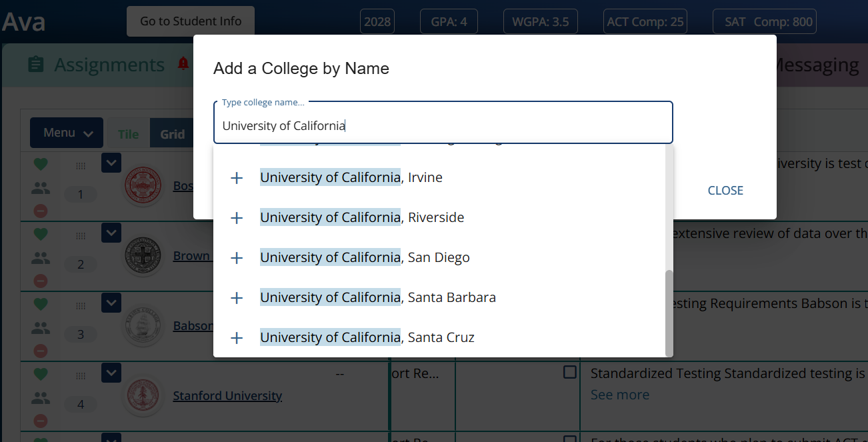
Task: Open the people icon in row 3
Action: click(41, 328)
